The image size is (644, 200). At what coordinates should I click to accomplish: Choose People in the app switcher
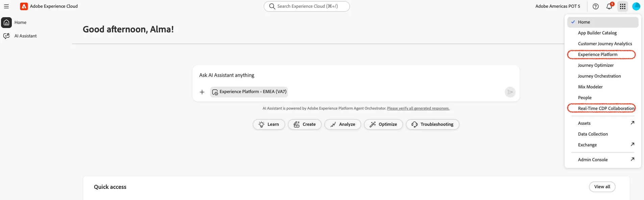[603, 98]
